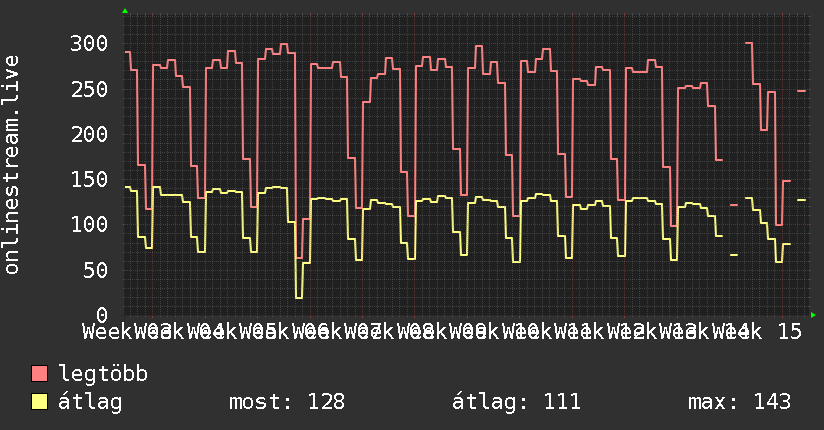This screenshot has width=824, height=430.
Task: Click the 100 y-axis label
Action: tap(89, 225)
